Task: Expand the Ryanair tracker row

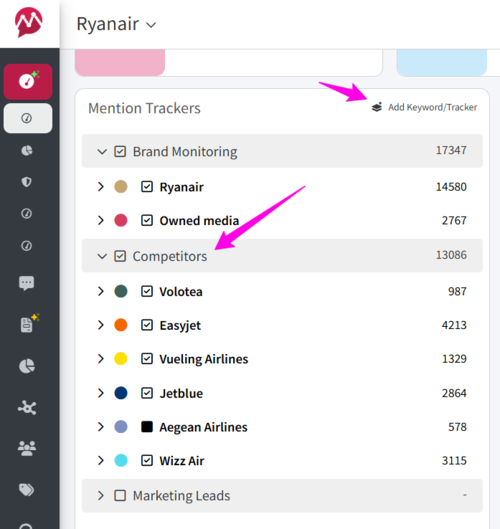Action: pyautogui.click(x=101, y=187)
